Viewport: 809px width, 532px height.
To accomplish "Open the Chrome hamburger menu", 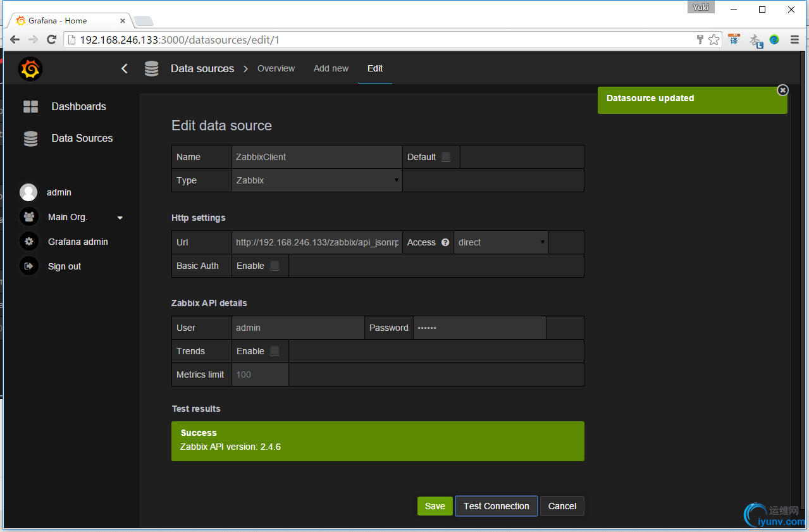I will (795, 40).
